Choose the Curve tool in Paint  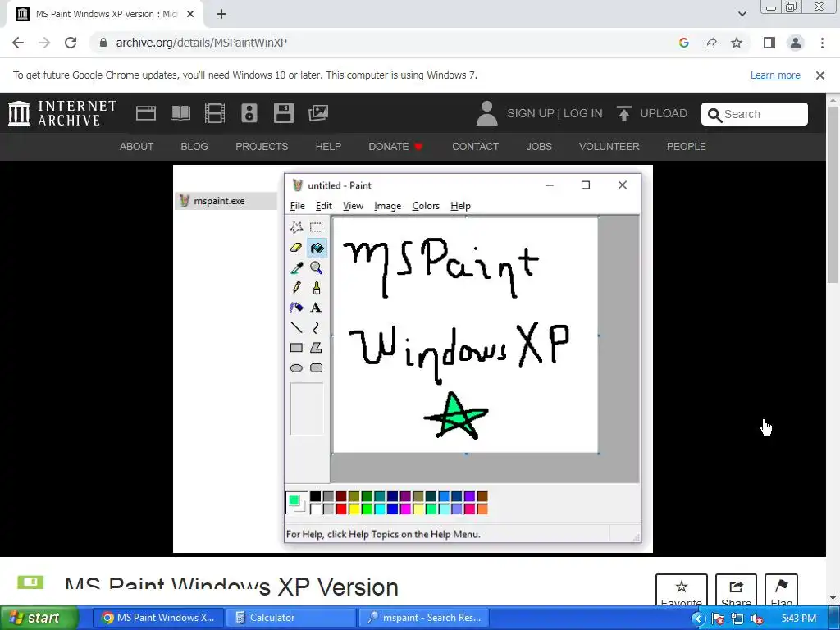[x=317, y=327]
